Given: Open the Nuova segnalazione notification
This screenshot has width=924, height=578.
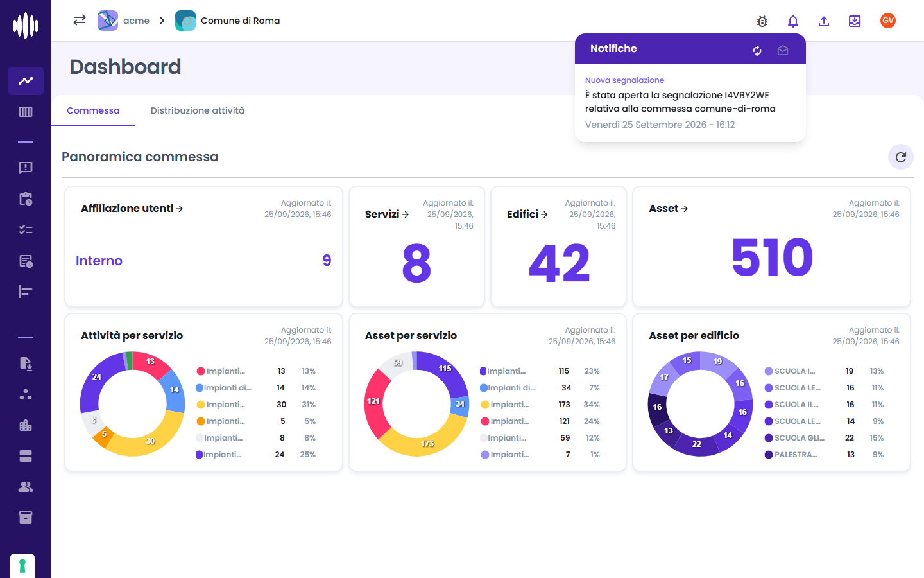Looking at the screenshot, I should pos(690,103).
